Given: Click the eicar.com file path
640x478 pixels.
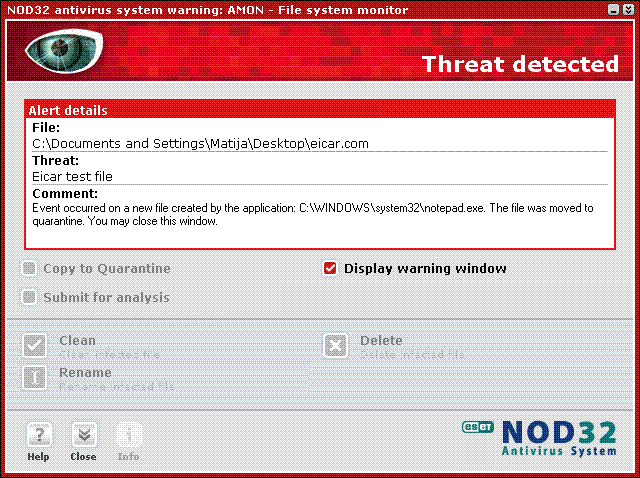Looking at the screenshot, I should click(x=200, y=144).
